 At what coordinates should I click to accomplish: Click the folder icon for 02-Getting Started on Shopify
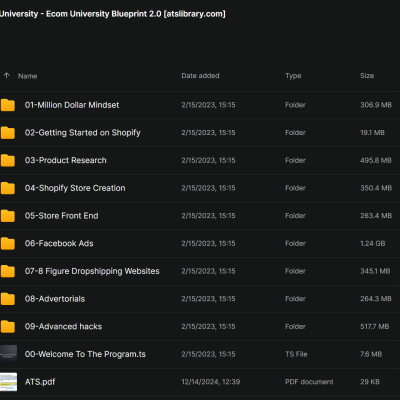(x=8, y=133)
